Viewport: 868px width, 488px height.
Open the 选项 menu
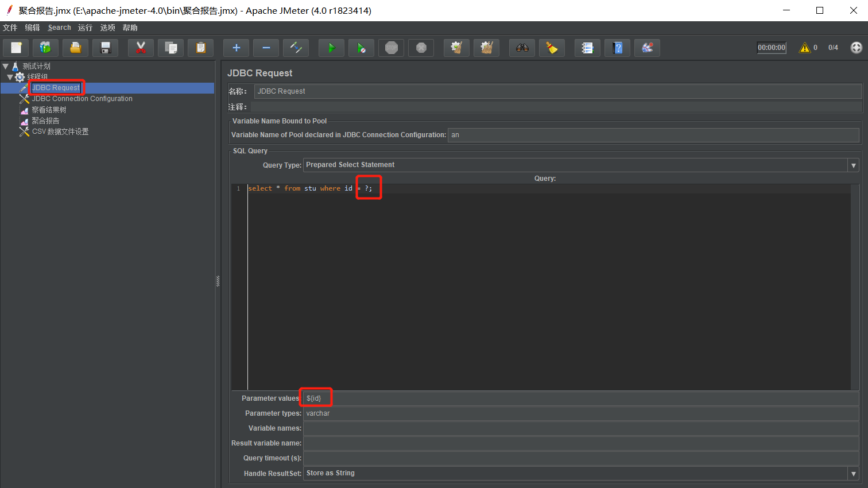click(107, 28)
